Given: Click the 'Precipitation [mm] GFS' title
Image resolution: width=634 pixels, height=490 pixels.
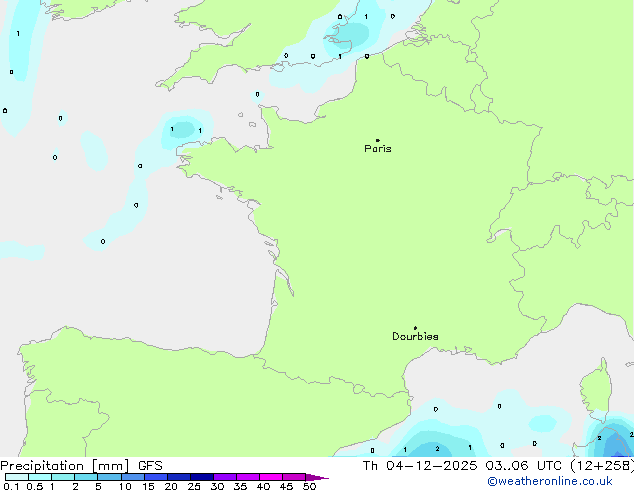Looking at the screenshot, I should [81, 466].
